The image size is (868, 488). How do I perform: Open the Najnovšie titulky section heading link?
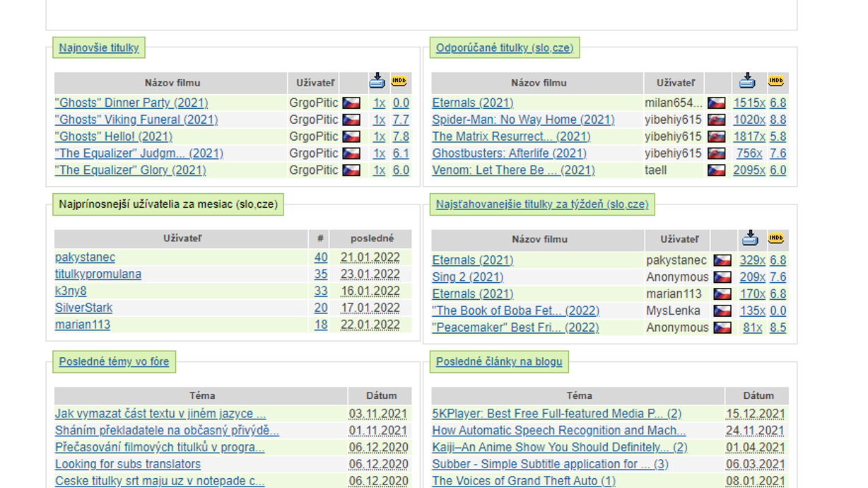pos(99,48)
